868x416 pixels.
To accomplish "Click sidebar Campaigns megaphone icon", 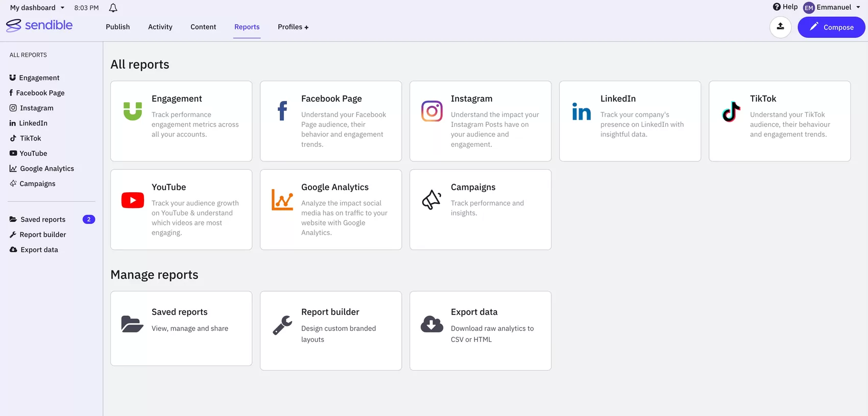I will (13, 183).
